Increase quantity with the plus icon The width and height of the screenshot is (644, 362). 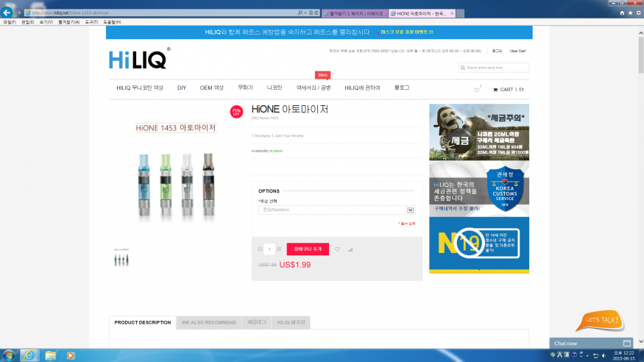279,249
